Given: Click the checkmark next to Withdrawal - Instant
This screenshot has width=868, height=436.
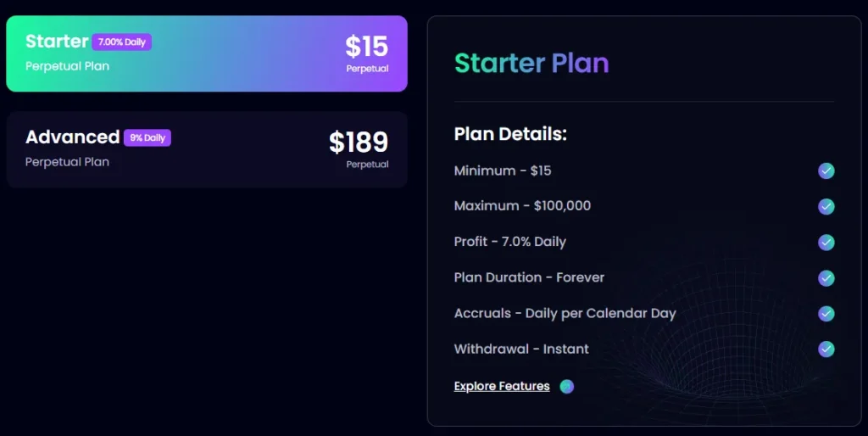Looking at the screenshot, I should click(x=826, y=349).
